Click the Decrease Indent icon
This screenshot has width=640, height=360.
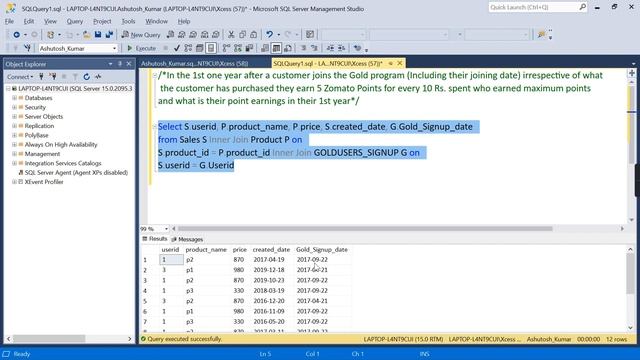click(330, 48)
